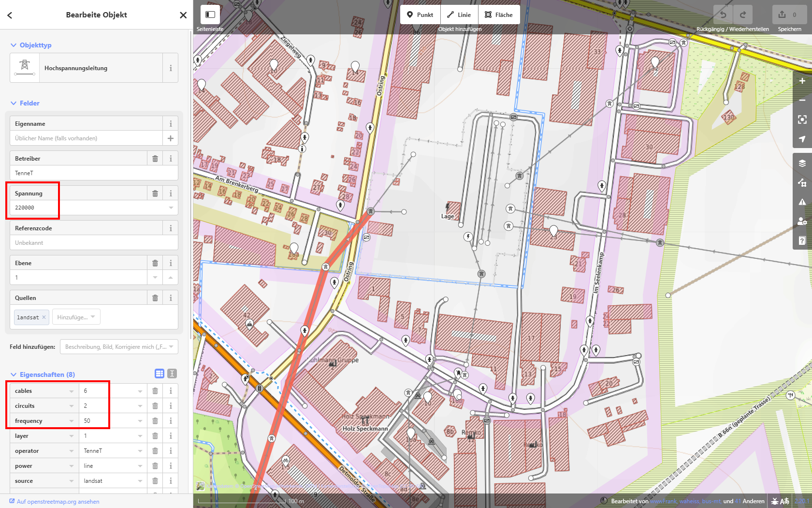The image size is (812, 508).
Task: Delete the Quellen field
Action: 155,298
